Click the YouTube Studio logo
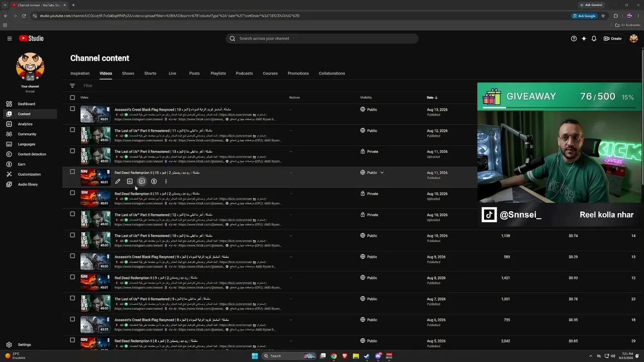Image resolution: width=644 pixels, height=362 pixels. click(x=31, y=38)
